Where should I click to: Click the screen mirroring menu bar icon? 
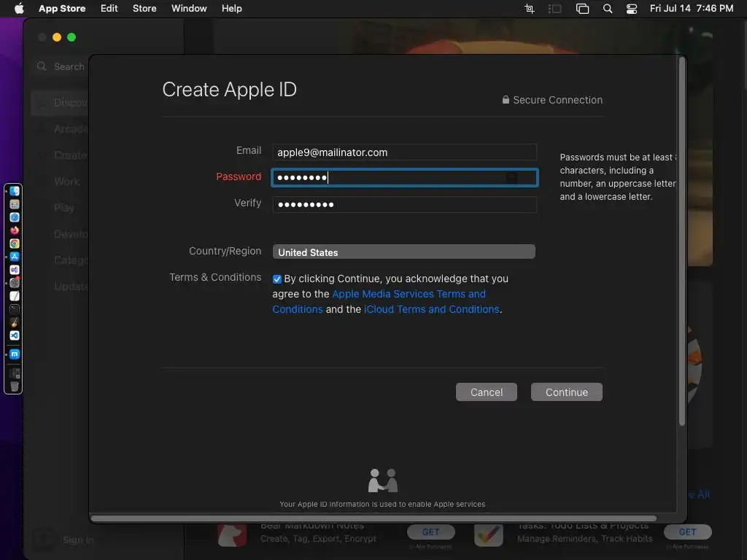point(582,9)
